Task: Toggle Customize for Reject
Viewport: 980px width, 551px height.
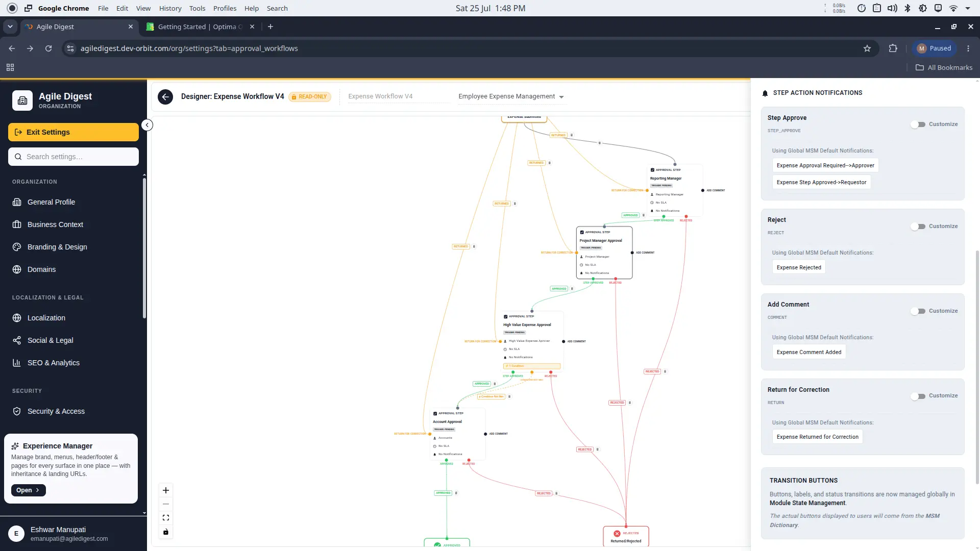Action: 918,227
